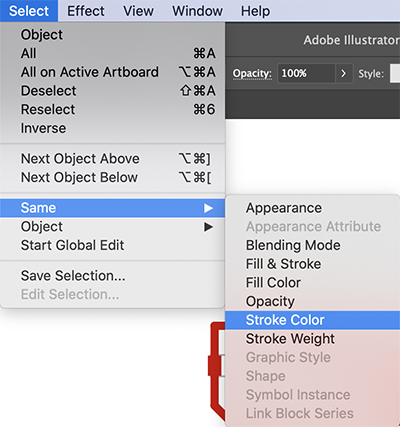Click the Opacity 100% input field
This screenshot has width=400, height=427.
306,73
